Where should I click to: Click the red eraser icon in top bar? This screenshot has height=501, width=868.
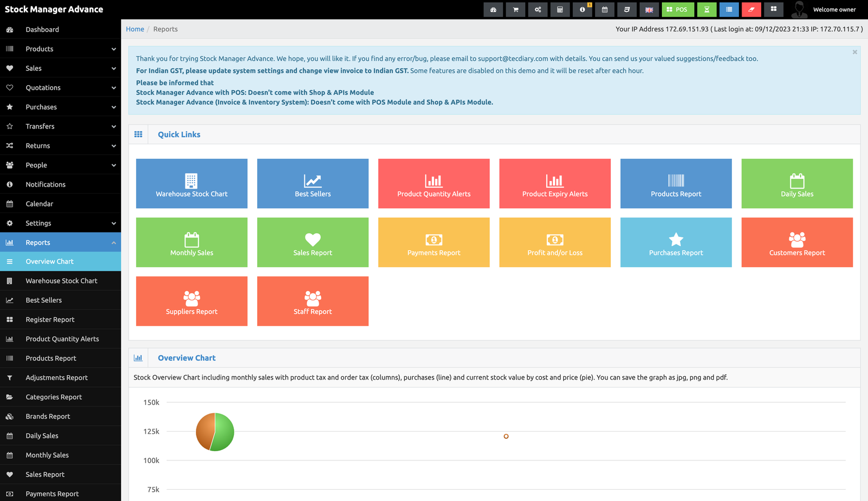(x=751, y=9)
